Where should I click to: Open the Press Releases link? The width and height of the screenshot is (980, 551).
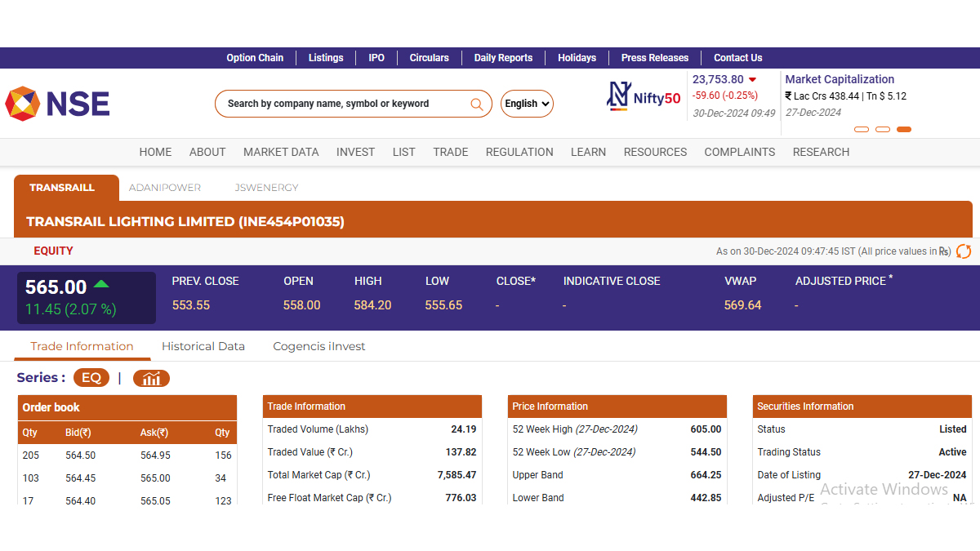(x=654, y=58)
